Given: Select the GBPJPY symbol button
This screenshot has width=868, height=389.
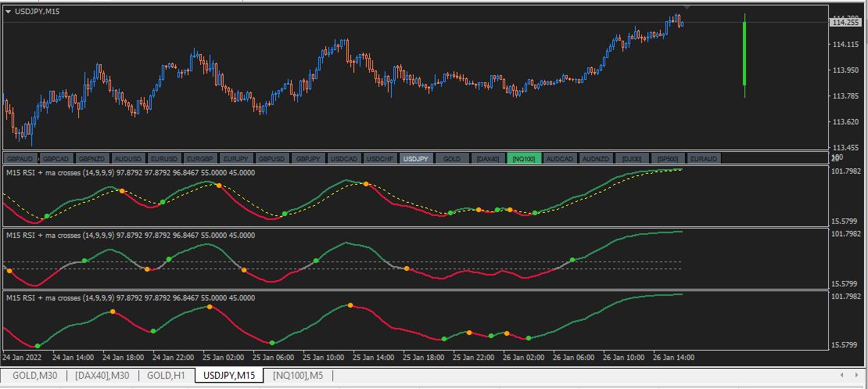Looking at the screenshot, I should (x=307, y=158).
